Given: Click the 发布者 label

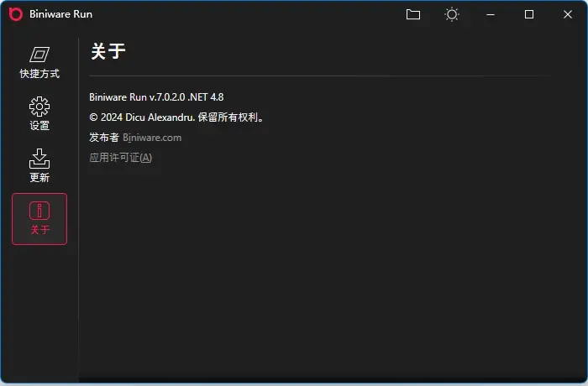Looking at the screenshot, I should [104, 138].
